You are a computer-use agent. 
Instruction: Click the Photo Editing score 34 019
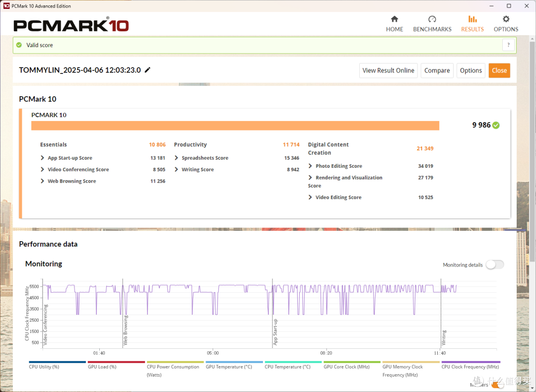pos(426,166)
